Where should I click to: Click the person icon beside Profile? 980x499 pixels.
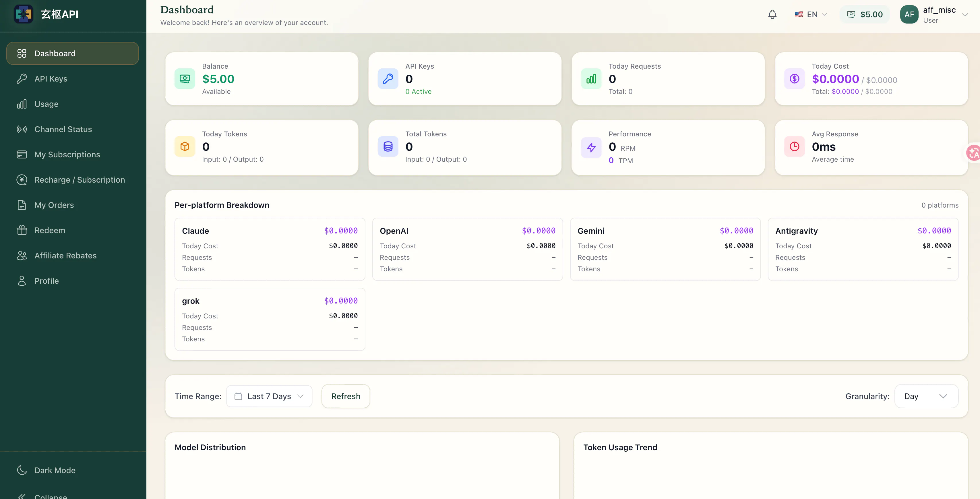[x=22, y=281]
